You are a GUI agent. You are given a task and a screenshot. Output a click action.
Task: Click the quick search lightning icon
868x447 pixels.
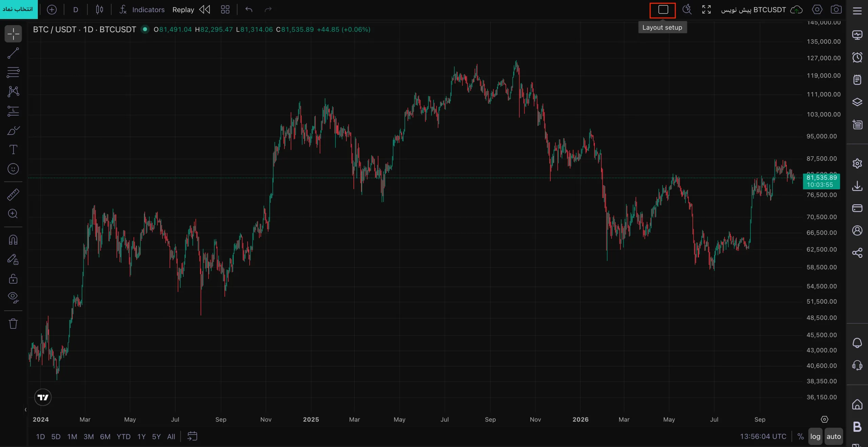[687, 9]
